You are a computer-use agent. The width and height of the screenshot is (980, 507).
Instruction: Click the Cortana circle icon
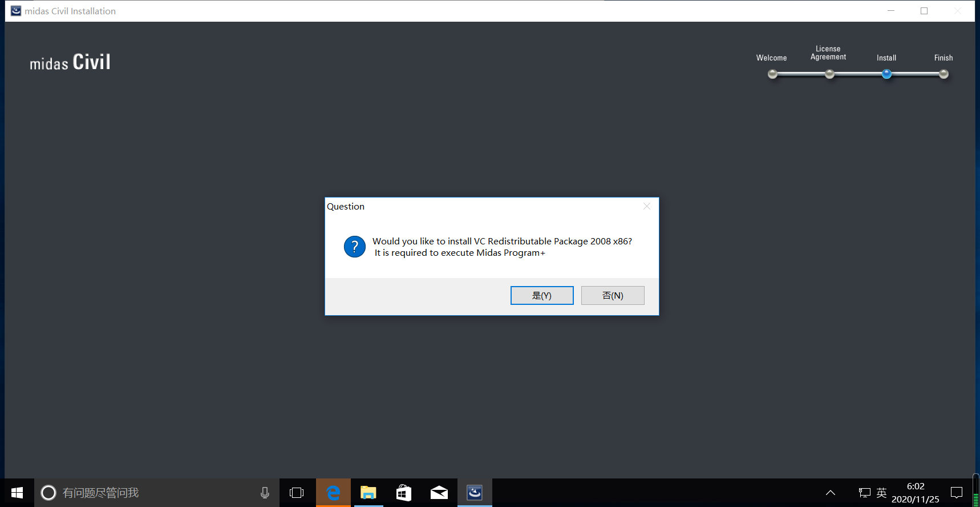pyautogui.click(x=48, y=493)
